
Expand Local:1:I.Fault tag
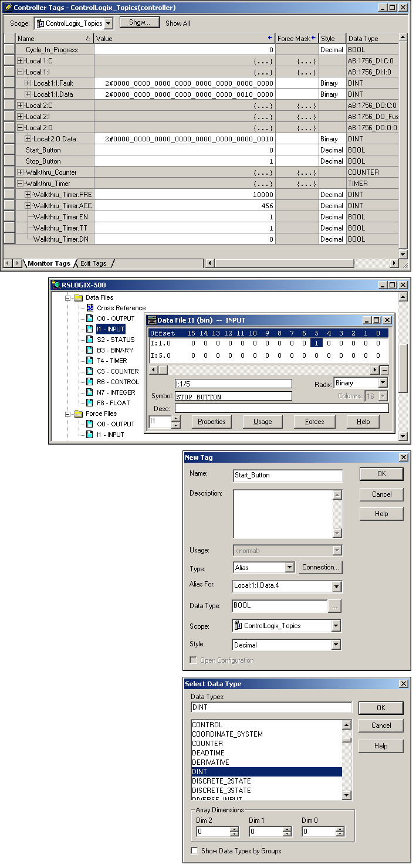[28, 83]
